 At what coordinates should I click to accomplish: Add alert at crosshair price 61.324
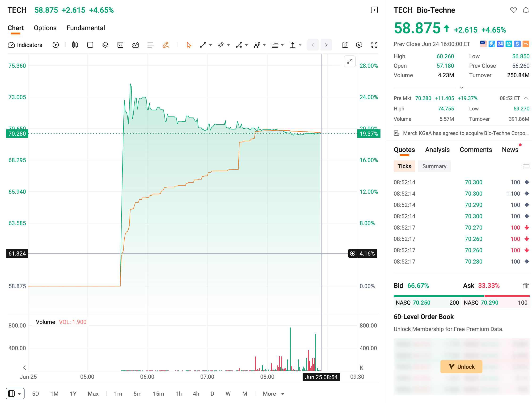click(353, 253)
